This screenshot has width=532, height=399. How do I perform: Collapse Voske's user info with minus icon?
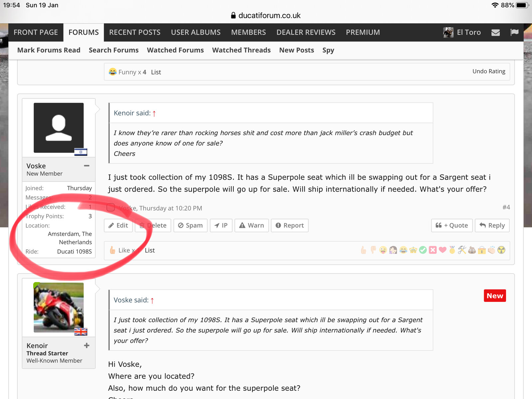87,166
